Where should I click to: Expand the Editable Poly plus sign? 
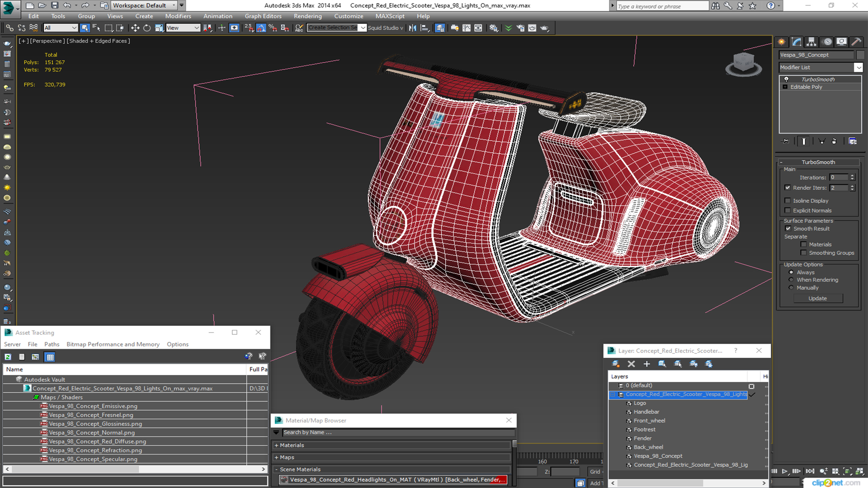click(x=785, y=87)
